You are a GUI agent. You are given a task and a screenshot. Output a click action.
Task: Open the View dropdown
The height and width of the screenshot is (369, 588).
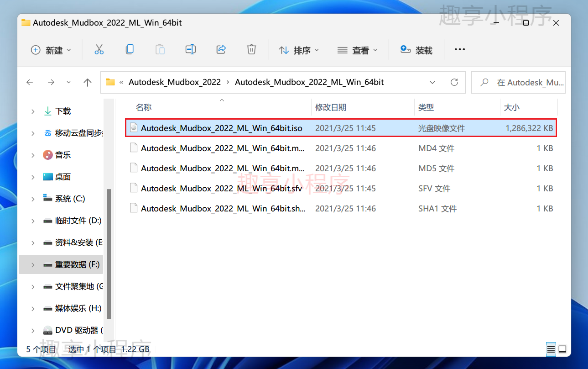click(x=357, y=50)
